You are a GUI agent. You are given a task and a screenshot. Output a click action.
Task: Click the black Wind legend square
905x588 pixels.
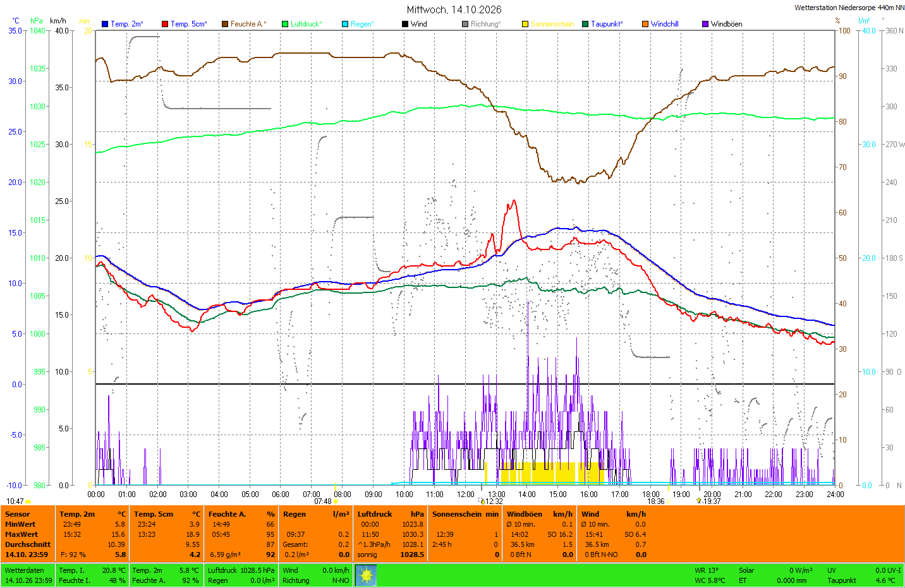pyautogui.click(x=405, y=24)
